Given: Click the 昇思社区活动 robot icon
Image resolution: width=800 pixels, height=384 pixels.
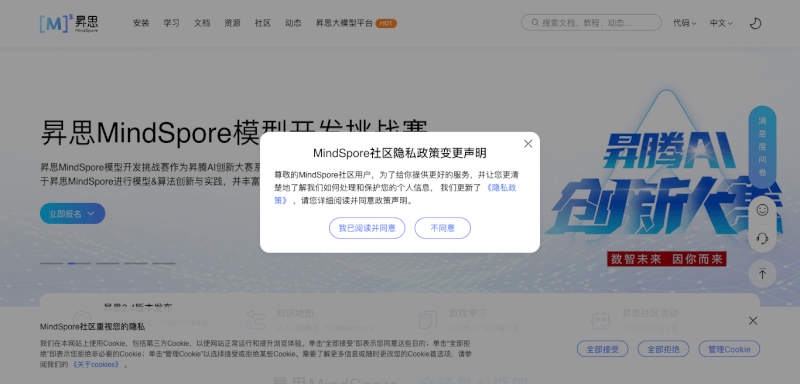Looking at the screenshot, I should tap(601, 320).
